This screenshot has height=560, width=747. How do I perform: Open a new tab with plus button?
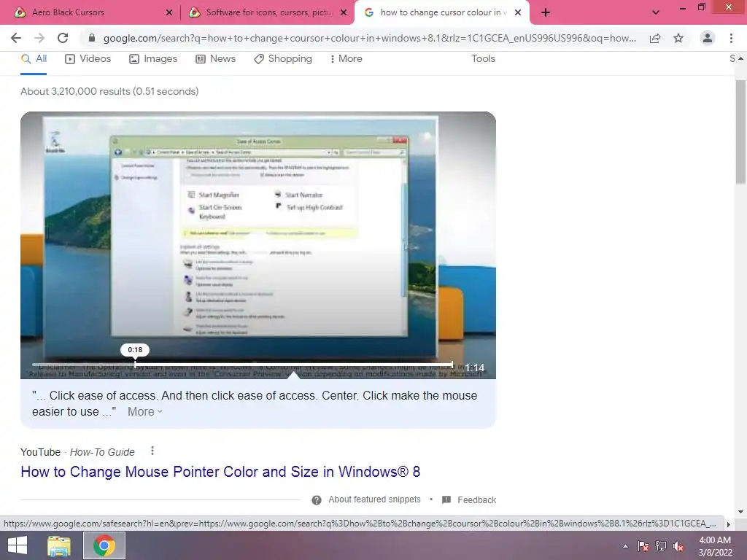pos(546,12)
